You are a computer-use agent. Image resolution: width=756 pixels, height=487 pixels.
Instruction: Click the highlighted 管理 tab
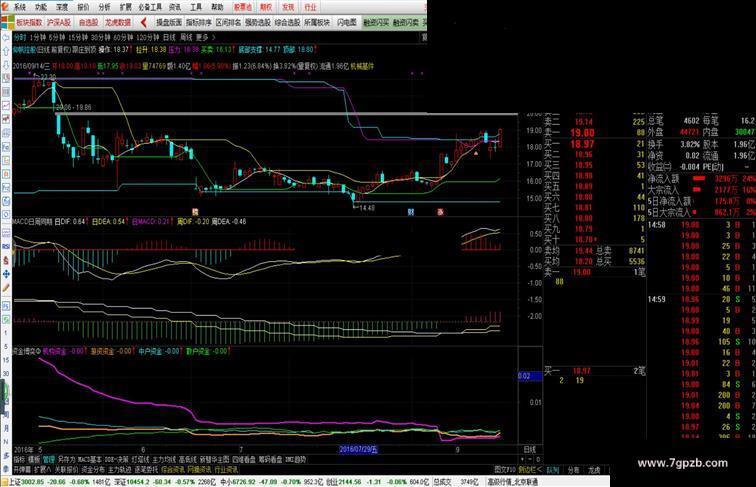click(x=49, y=460)
